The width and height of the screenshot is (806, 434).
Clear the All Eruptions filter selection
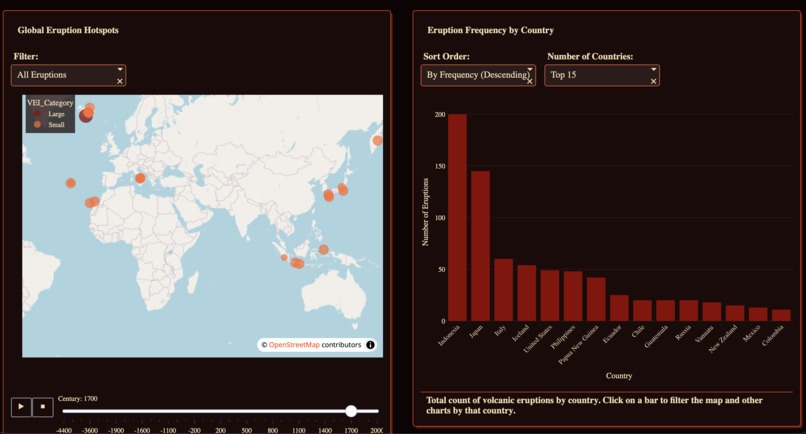click(x=120, y=81)
